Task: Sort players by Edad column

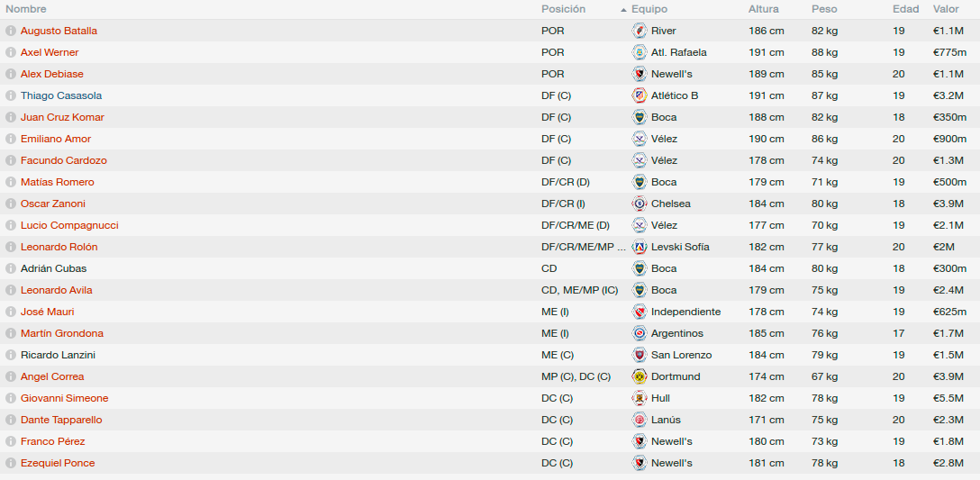Action: 905,9
